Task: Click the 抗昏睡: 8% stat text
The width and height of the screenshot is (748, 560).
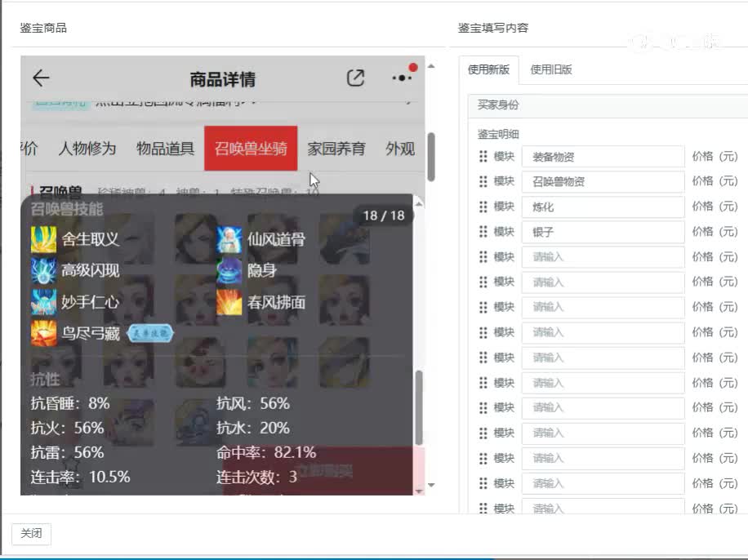Action: coord(70,403)
